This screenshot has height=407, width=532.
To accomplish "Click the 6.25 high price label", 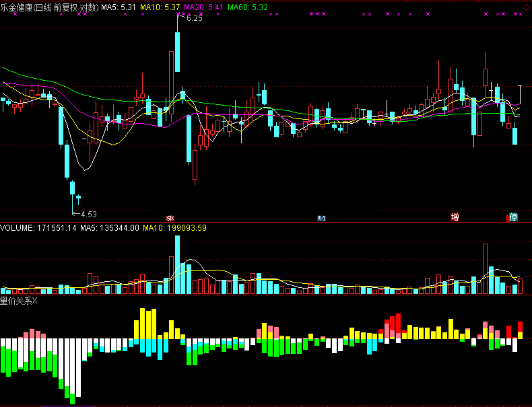I will (195, 18).
